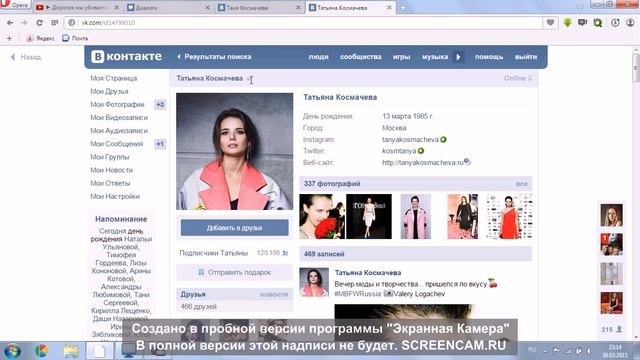Click the Назад link on the left
The image size is (640, 360).
point(26,57)
